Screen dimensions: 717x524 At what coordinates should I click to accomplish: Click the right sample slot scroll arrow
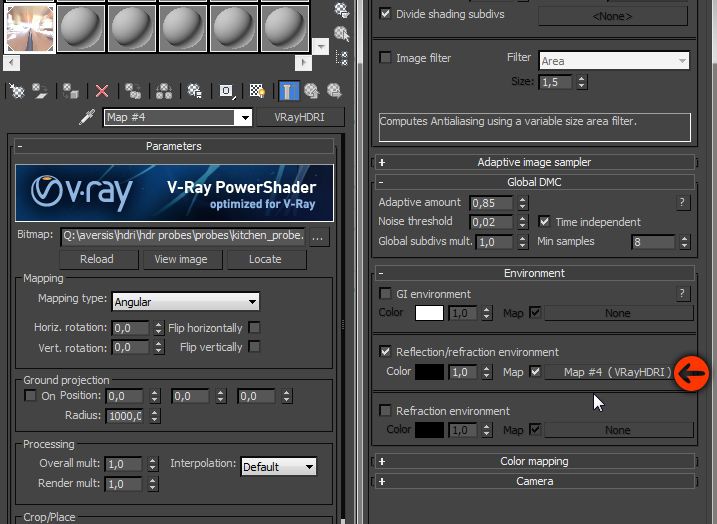pyautogui.click(x=303, y=63)
